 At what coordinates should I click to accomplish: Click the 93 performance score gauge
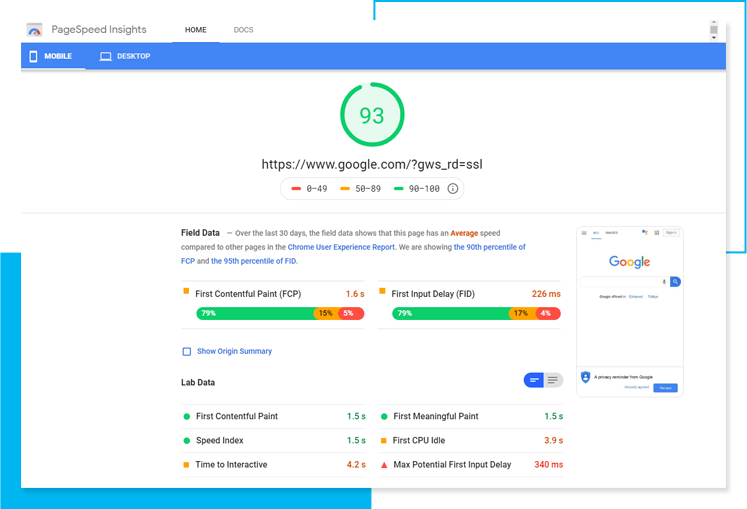click(372, 115)
